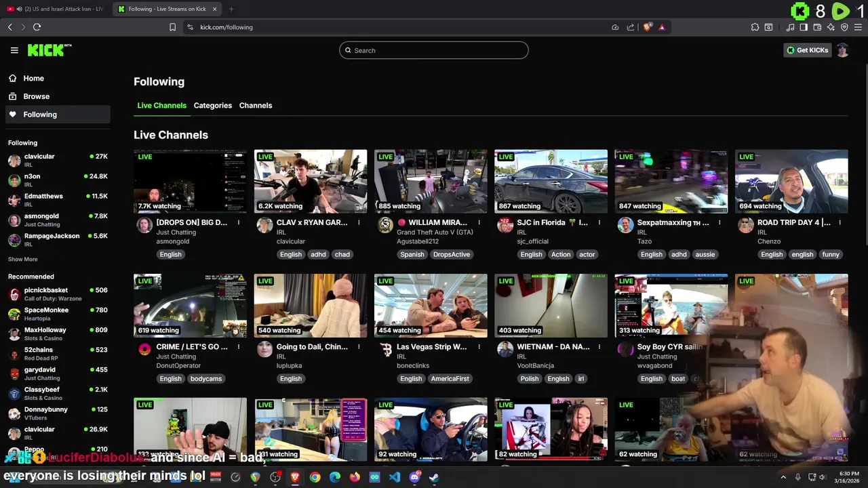Click DonutOperator's avatar beside the CRIME title
Viewport: 868px width, 488px height.
click(144, 350)
